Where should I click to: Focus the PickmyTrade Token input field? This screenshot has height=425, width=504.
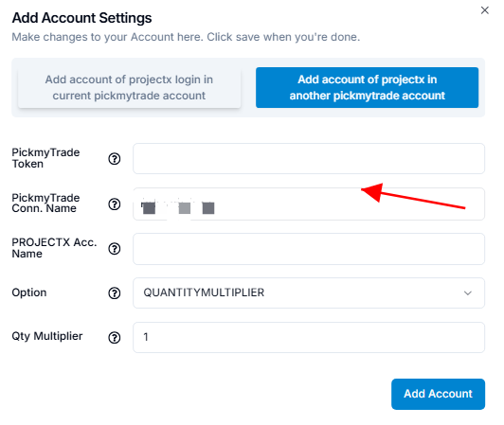(309, 159)
